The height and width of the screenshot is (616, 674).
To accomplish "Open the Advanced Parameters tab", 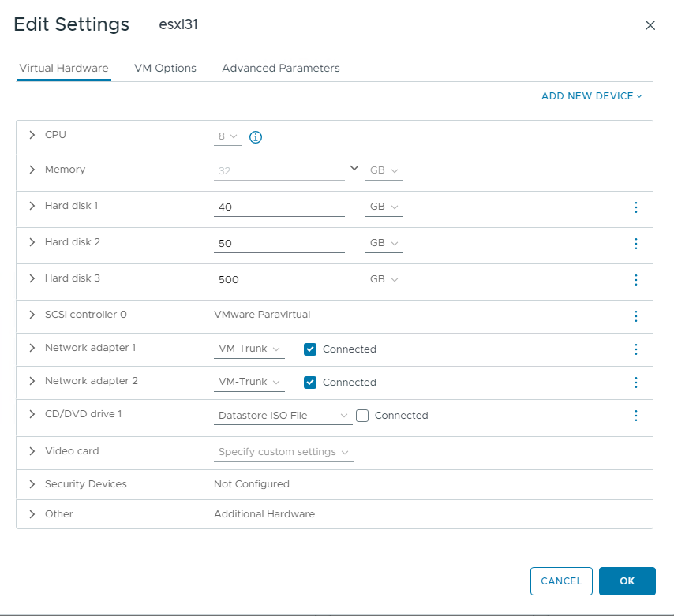I will pyautogui.click(x=281, y=69).
